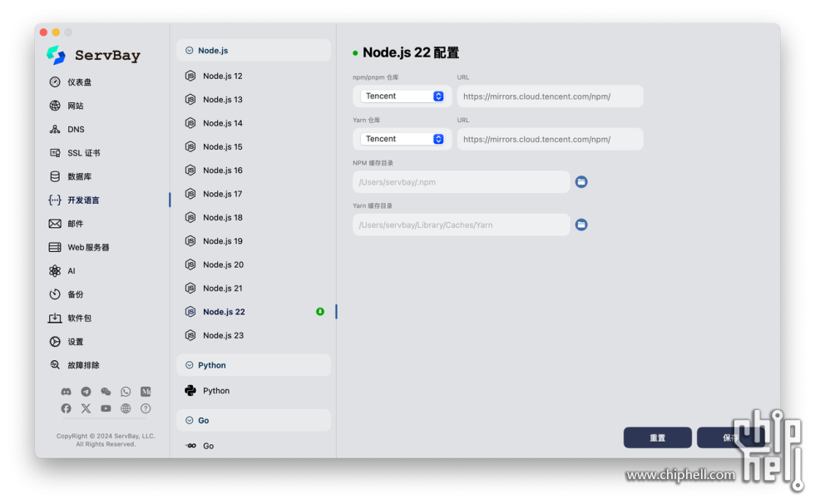Click the question mark help icon

[x=146, y=408]
